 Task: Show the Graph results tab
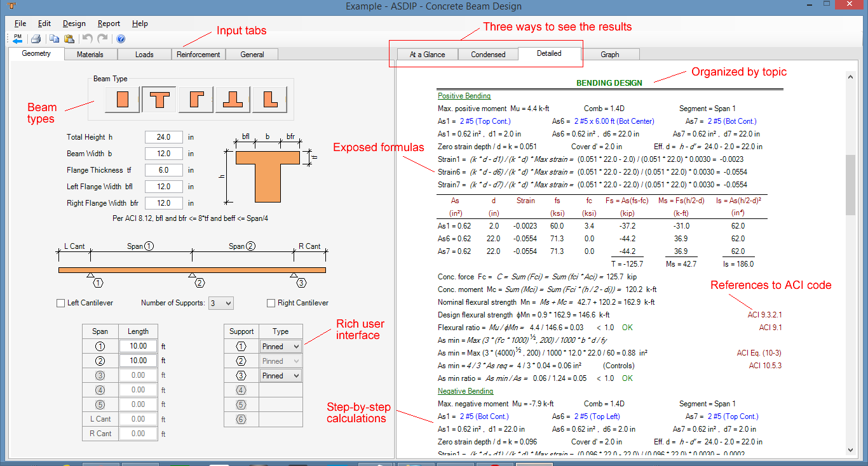tap(610, 55)
